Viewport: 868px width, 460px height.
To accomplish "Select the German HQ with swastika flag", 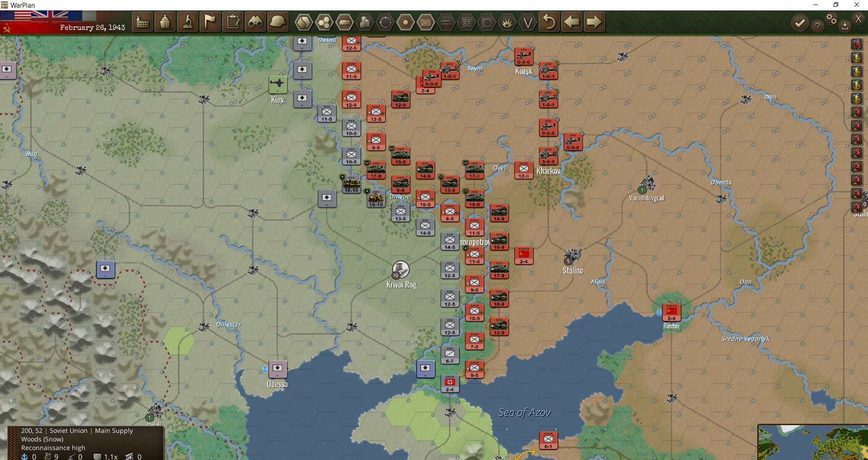I will point(450,384).
